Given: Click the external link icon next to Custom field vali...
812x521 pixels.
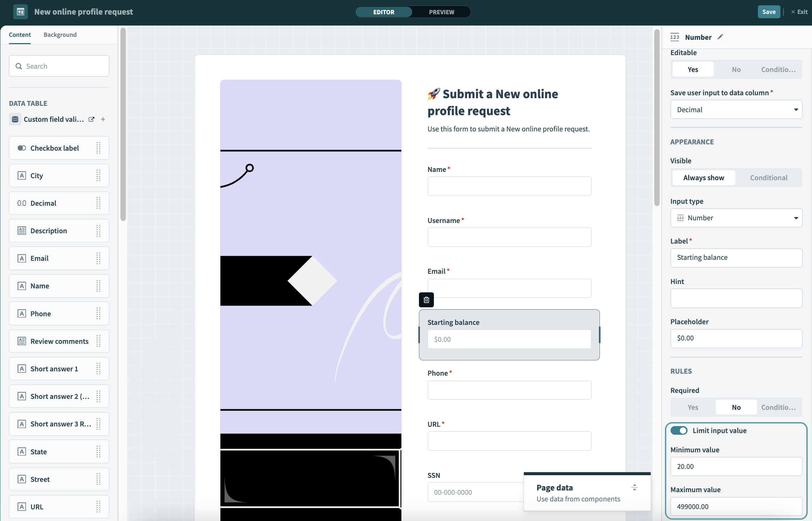Looking at the screenshot, I should tap(92, 119).
